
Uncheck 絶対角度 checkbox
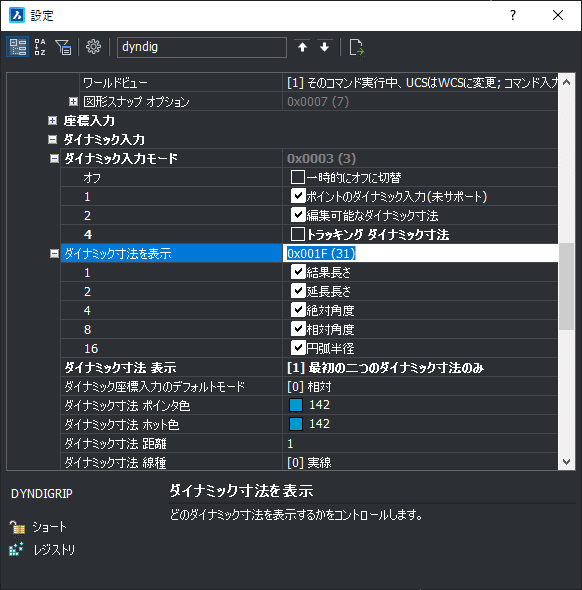coord(298,310)
